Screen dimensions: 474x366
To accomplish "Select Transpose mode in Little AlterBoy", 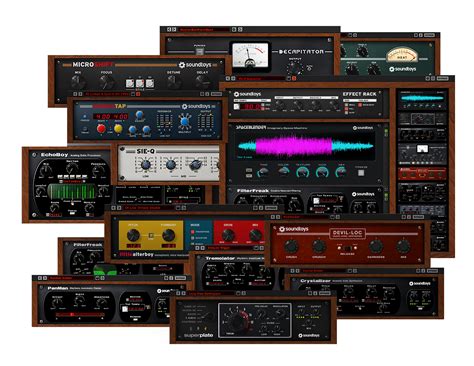I will [193, 232].
